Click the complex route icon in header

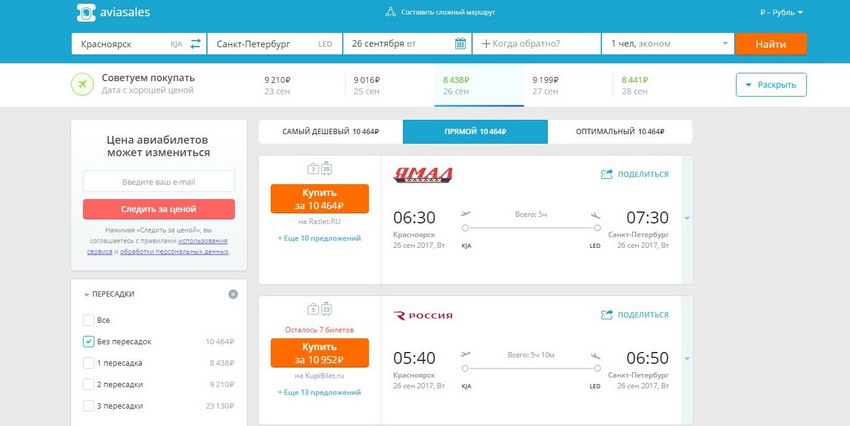[x=390, y=12]
